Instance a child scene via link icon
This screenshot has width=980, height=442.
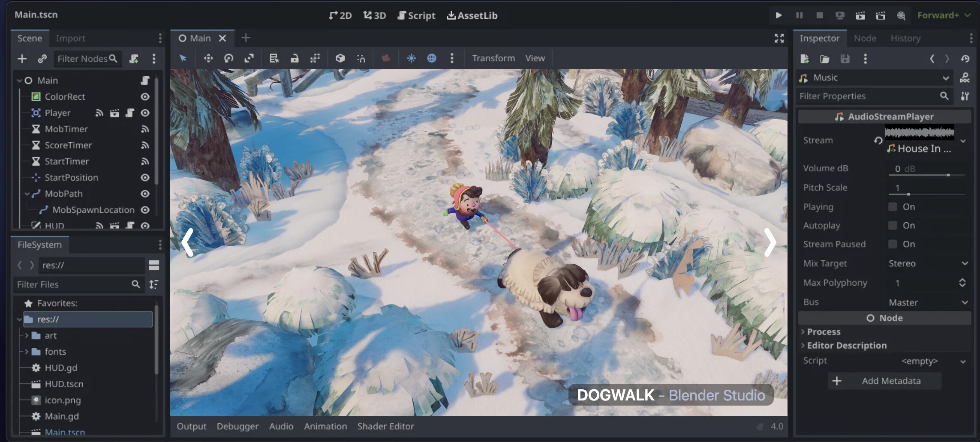(42, 59)
